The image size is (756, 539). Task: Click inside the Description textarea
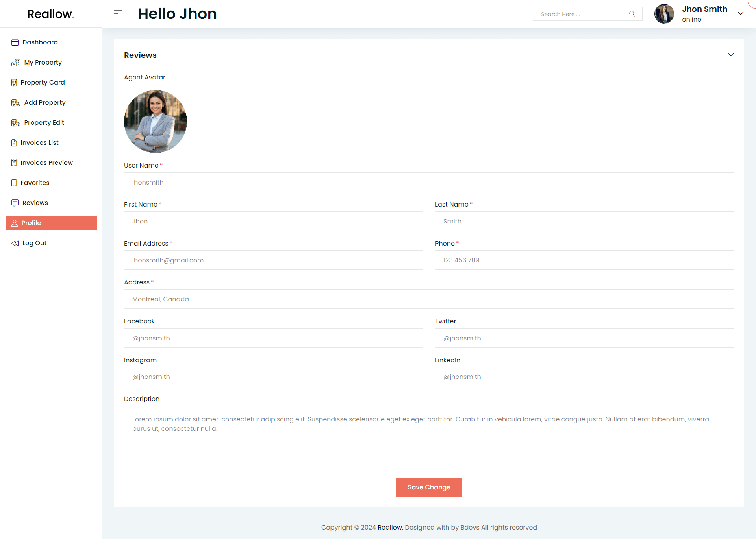(x=429, y=436)
